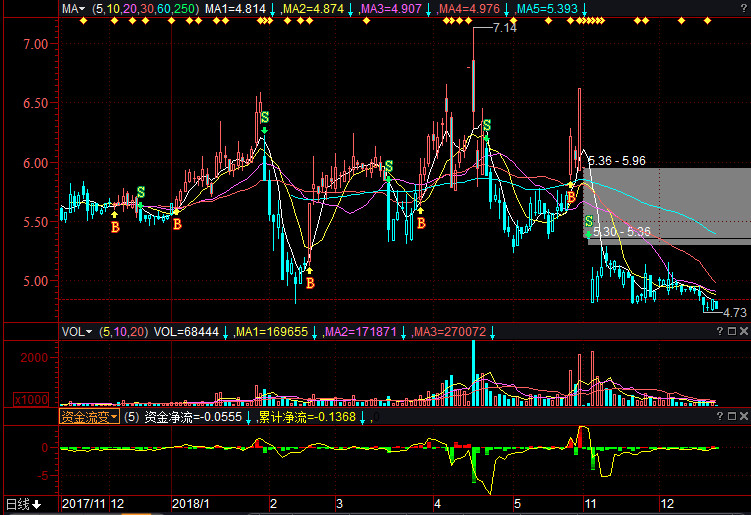
Task: Open the VOL indicator dropdown
Action: (77, 331)
